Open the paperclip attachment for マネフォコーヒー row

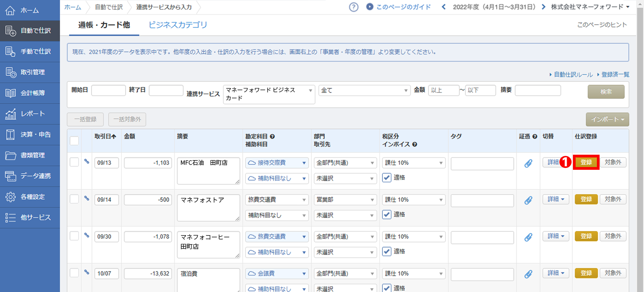[x=528, y=237]
